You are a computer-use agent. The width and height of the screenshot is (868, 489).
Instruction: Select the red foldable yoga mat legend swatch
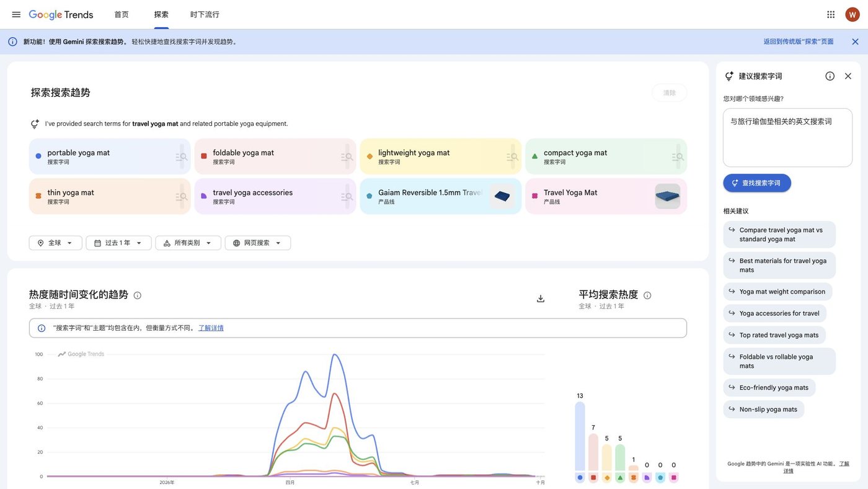[593, 478]
